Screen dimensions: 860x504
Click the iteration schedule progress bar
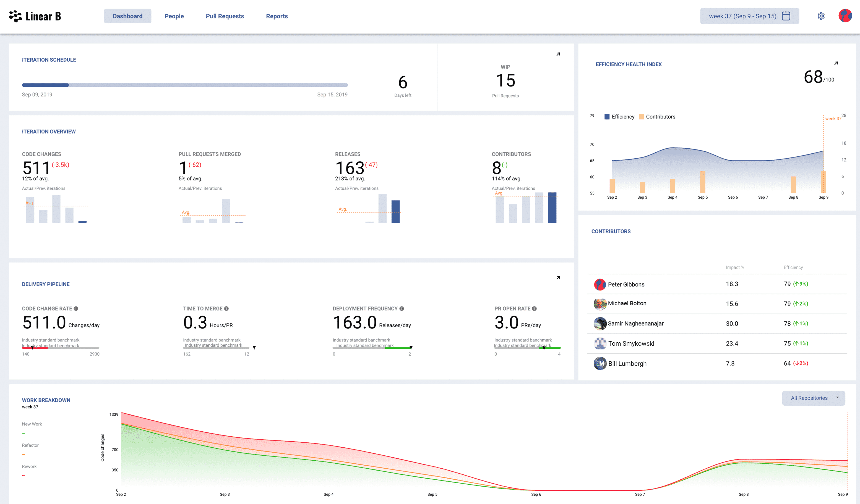click(185, 85)
